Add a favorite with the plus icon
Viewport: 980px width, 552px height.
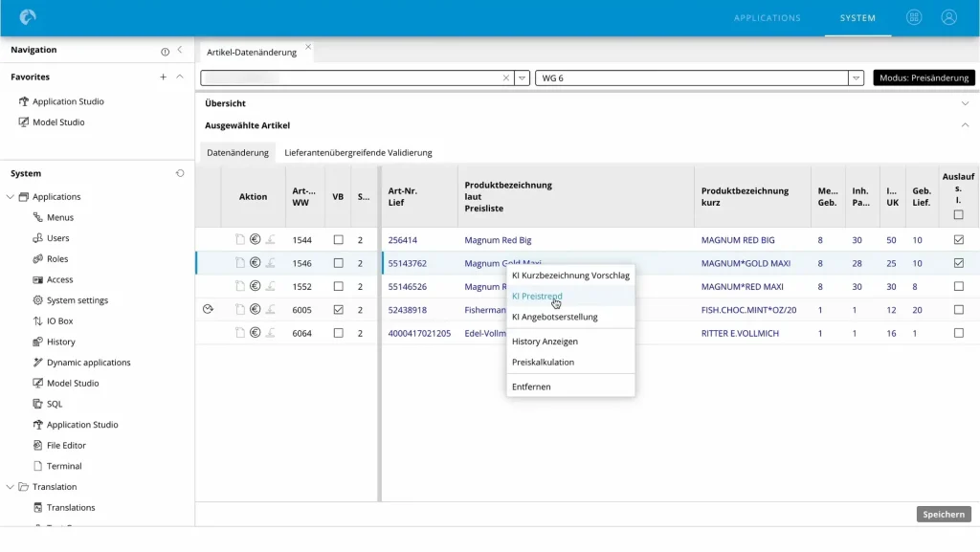[x=163, y=77]
